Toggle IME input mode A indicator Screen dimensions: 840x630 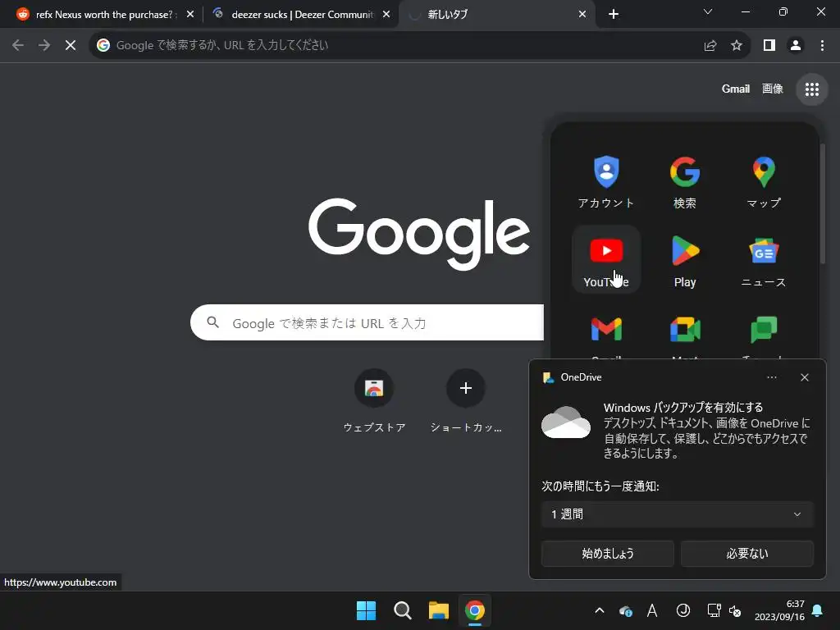[652, 610]
